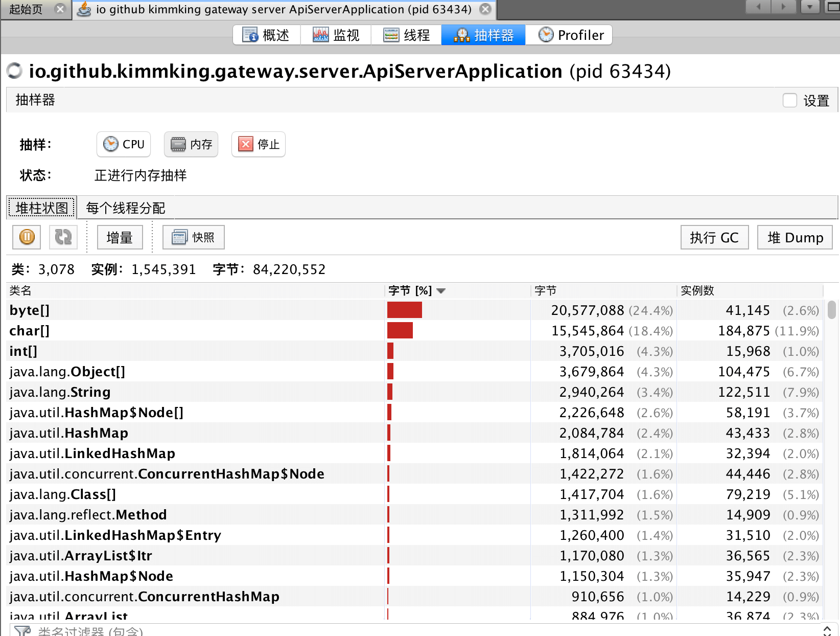Viewport: 840px width, 636px height.
Task: Close the 起始页 tab
Action: pos(60,9)
